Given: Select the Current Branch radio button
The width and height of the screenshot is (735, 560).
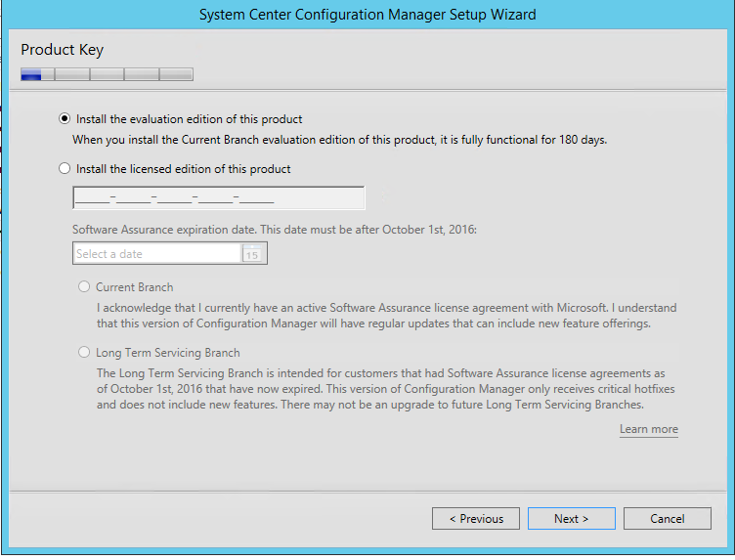Looking at the screenshot, I should pos(84,287).
